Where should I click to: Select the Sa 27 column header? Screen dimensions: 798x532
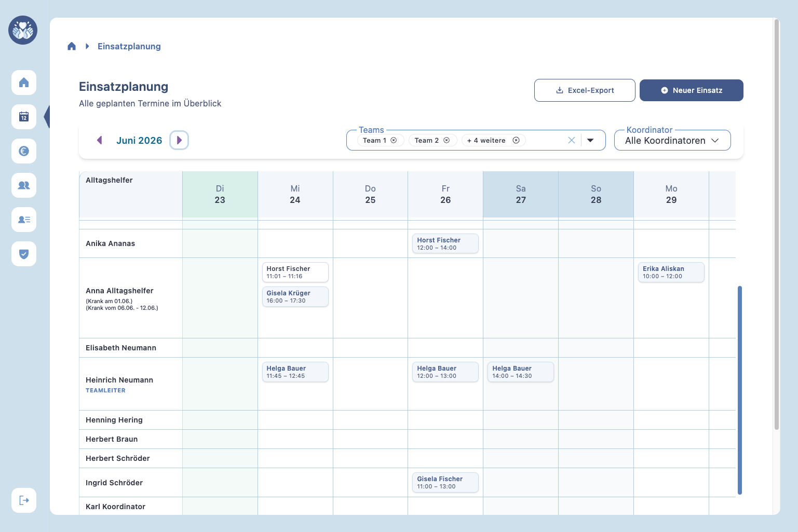pyautogui.click(x=521, y=194)
